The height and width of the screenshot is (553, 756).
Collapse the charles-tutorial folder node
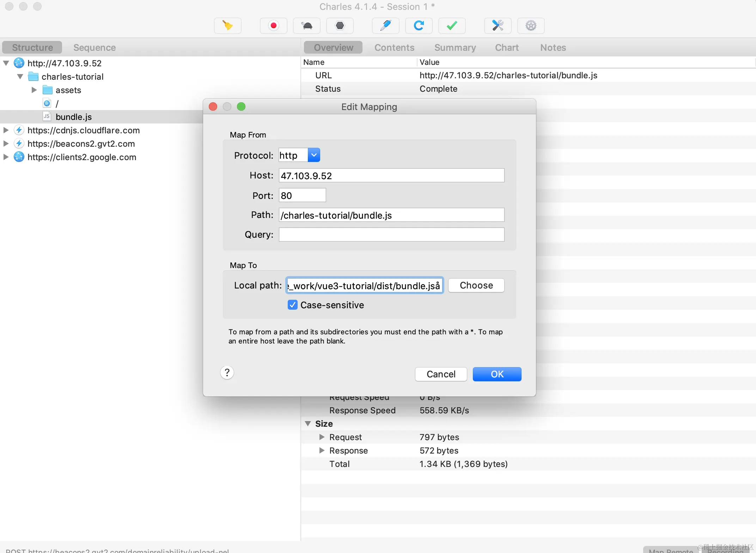(x=20, y=77)
